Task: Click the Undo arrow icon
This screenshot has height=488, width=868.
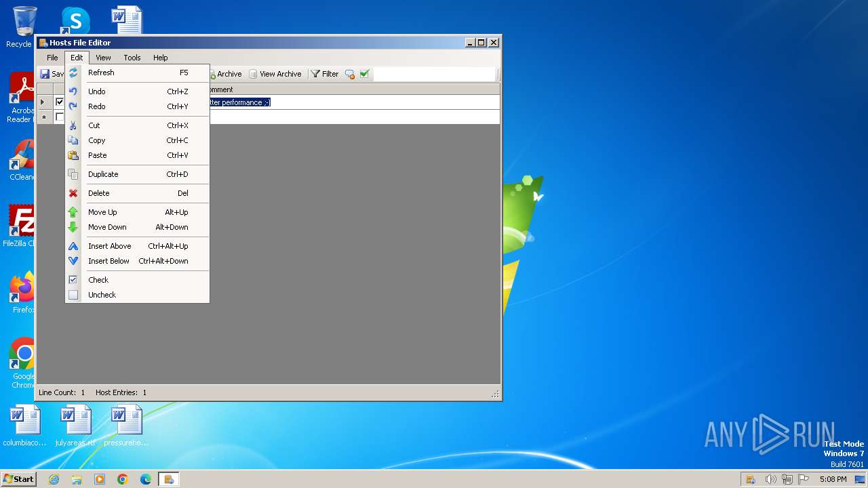Action: click(73, 91)
